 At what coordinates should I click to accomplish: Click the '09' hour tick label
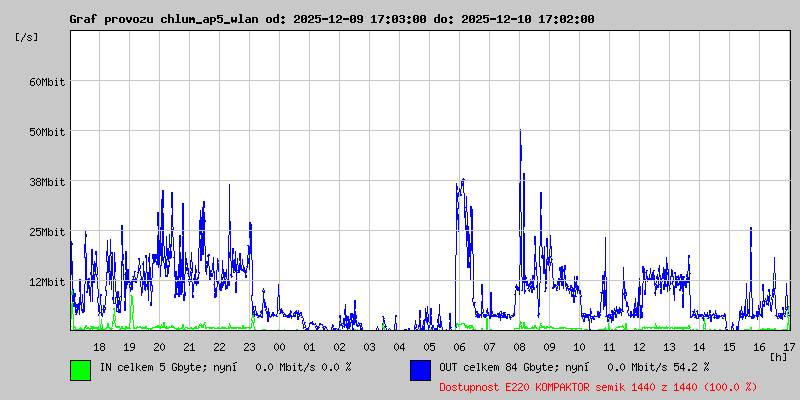coord(549,347)
